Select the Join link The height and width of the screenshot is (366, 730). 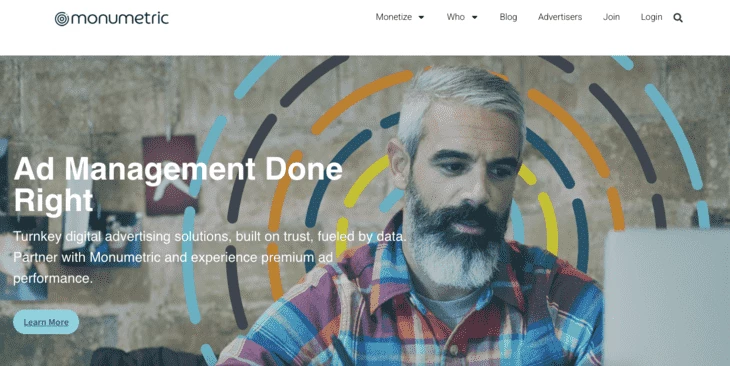pyautogui.click(x=611, y=17)
